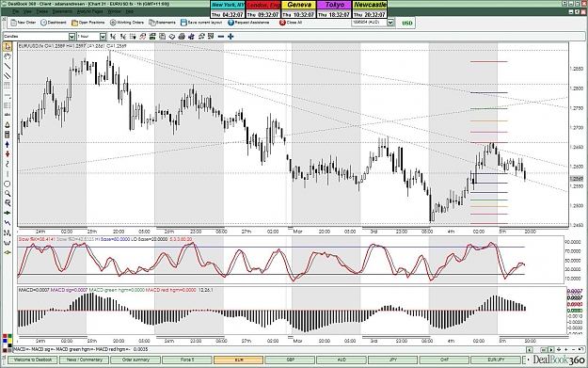This screenshot has height=368, width=588.
Task: Open the Dashboard from toolbar
Action: pos(54,23)
